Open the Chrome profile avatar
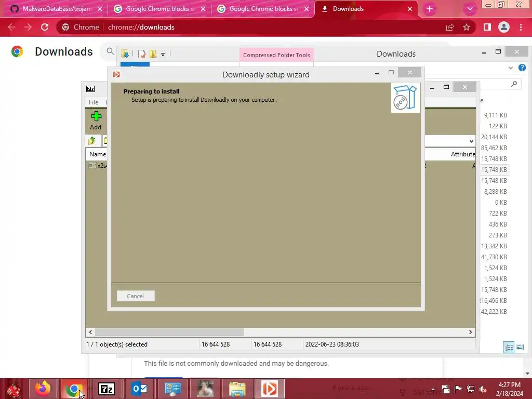 [x=504, y=27]
